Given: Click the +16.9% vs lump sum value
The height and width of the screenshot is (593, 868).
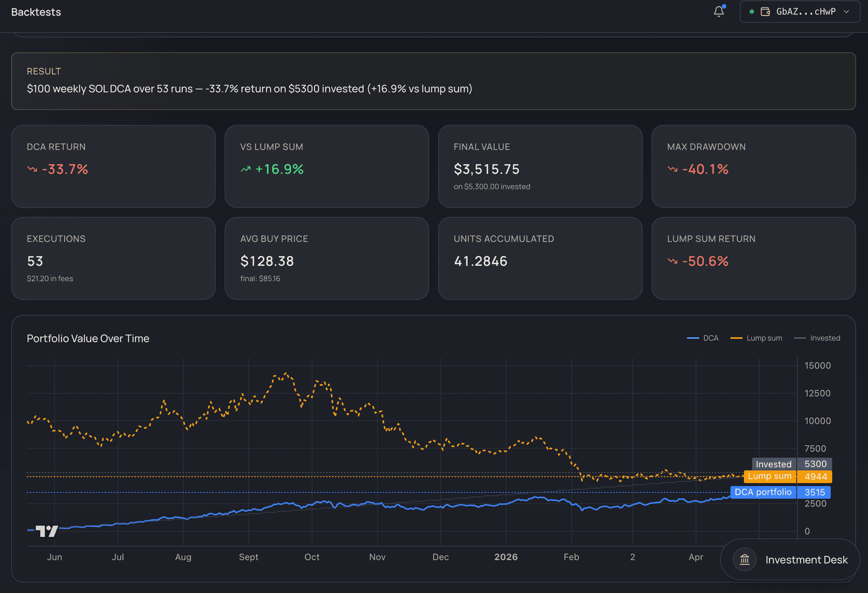Looking at the screenshot, I should coord(279,169).
